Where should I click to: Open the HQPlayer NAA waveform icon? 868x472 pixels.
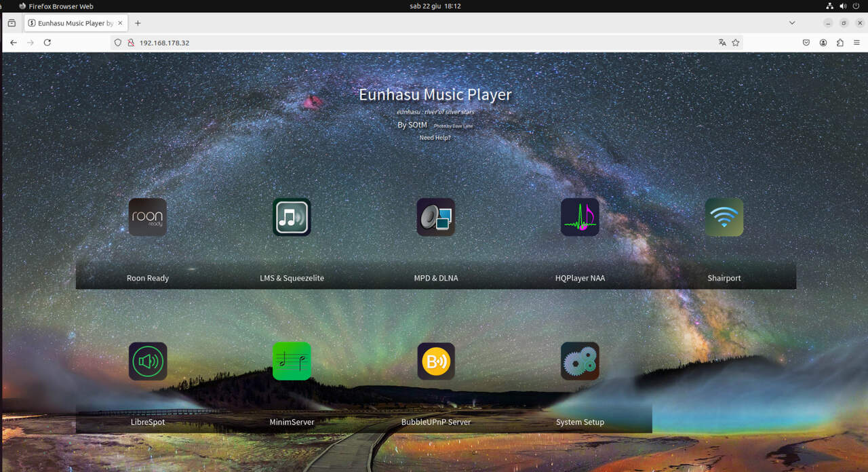pos(580,217)
